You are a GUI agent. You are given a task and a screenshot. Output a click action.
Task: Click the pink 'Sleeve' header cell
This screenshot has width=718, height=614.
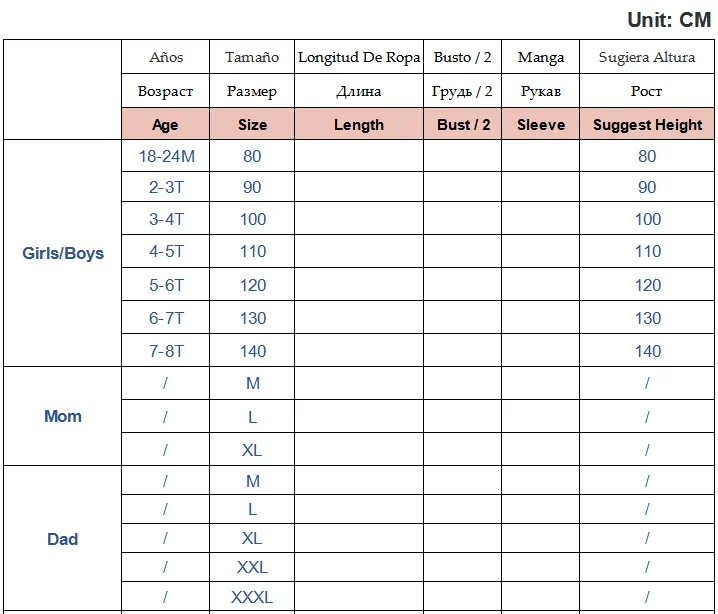click(541, 125)
